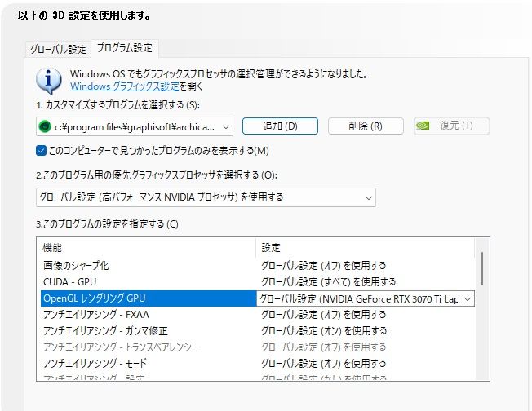Click the 設定 column header
This screenshot has width=532, height=411.
click(366, 248)
